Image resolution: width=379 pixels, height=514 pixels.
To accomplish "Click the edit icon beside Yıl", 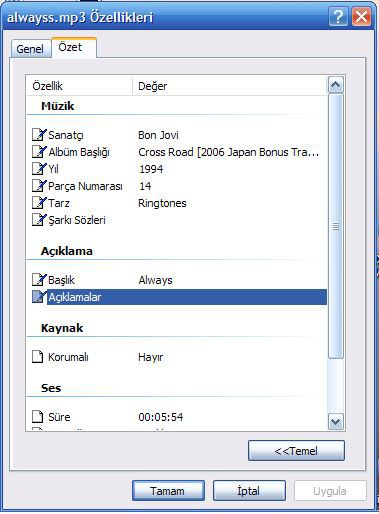I will [x=39, y=169].
